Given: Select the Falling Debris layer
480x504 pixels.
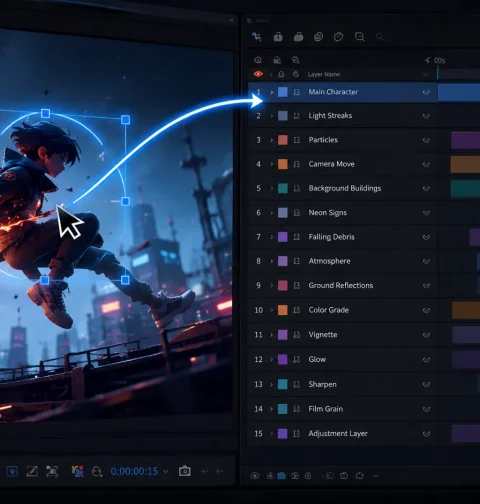Looking at the screenshot, I should point(342,237).
